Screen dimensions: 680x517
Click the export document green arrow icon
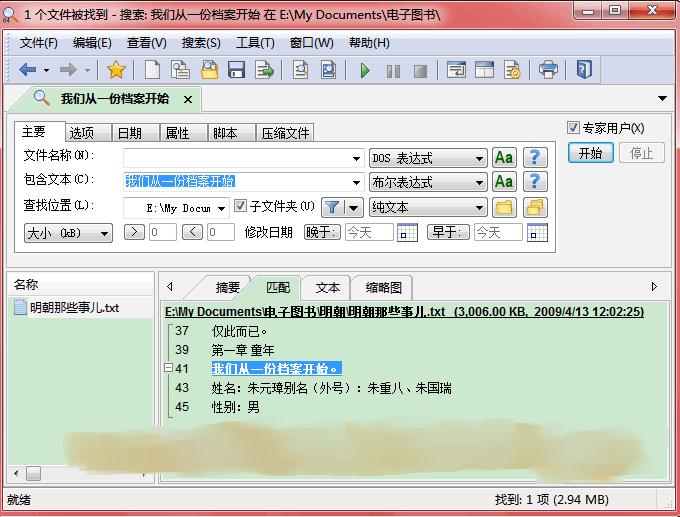point(264,69)
